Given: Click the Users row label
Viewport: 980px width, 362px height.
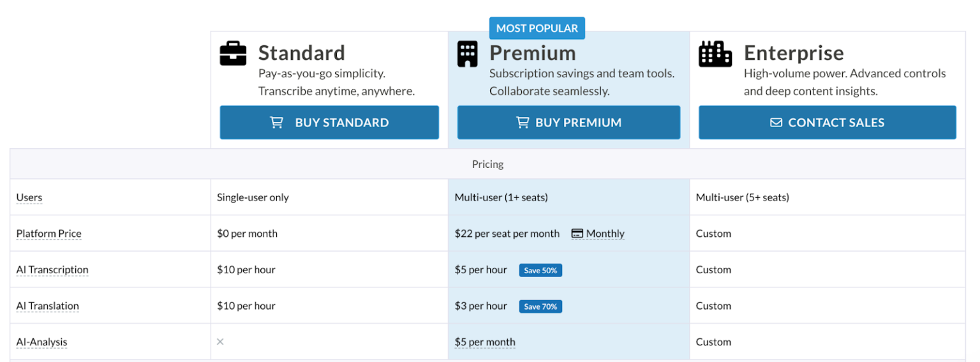Looking at the screenshot, I should point(29,197).
